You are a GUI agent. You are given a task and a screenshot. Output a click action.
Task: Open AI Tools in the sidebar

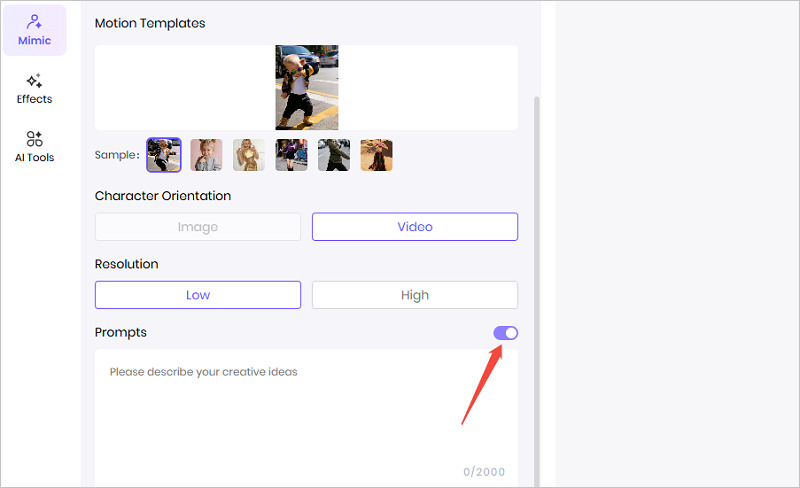pyautogui.click(x=34, y=146)
